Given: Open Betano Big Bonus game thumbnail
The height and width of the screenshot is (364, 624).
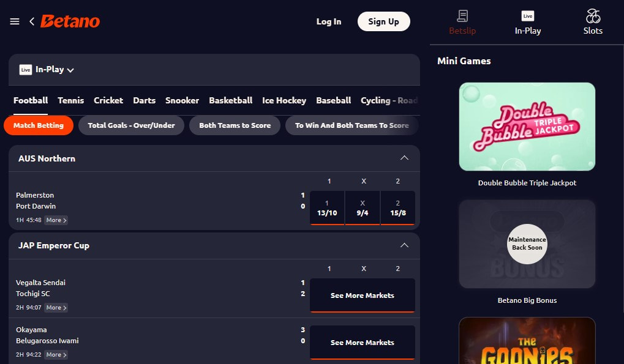Looking at the screenshot, I should tap(527, 244).
